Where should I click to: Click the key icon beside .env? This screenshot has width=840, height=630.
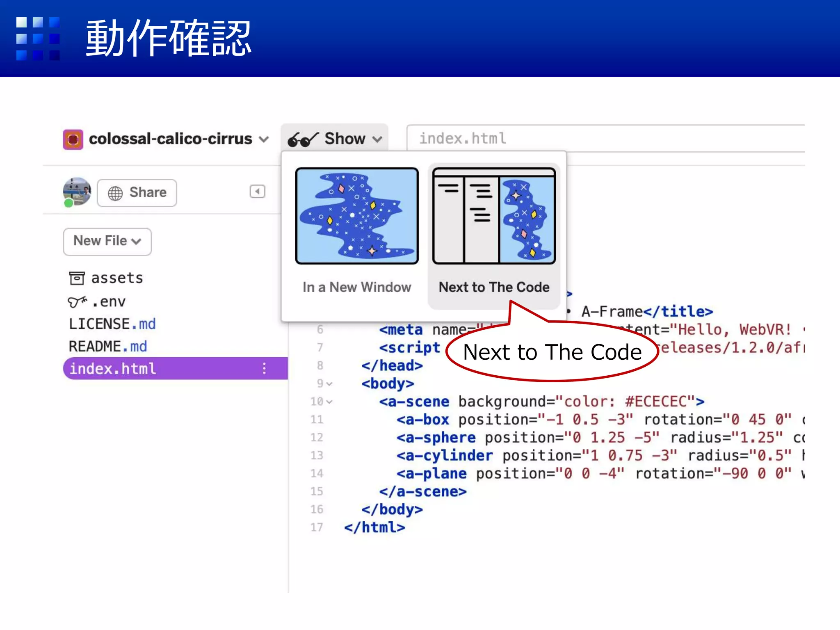pyautogui.click(x=77, y=302)
